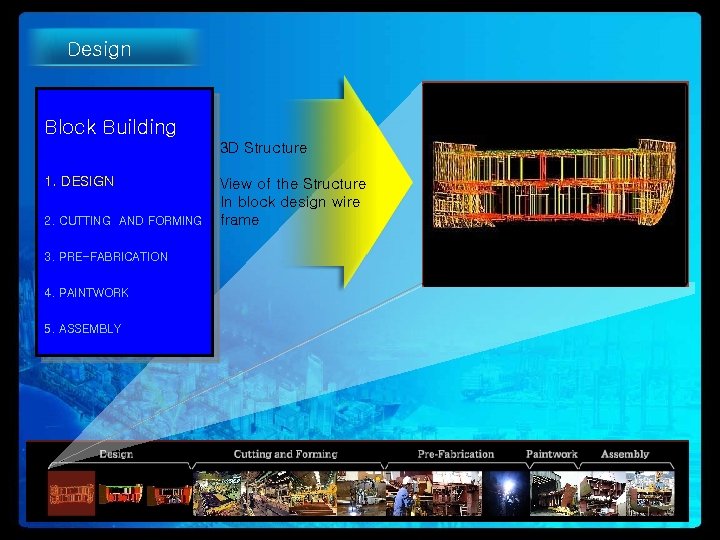The width and height of the screenshot is (720, 540).
Task: Open the welder in blue overalls thumbnail
Action: 410,494
